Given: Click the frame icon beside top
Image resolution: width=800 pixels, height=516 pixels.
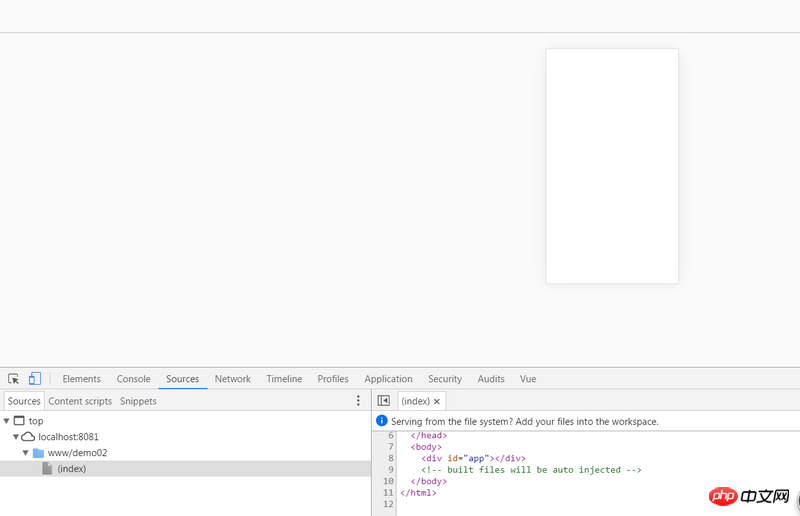Looking at the screenshot, I should point(19,421).
